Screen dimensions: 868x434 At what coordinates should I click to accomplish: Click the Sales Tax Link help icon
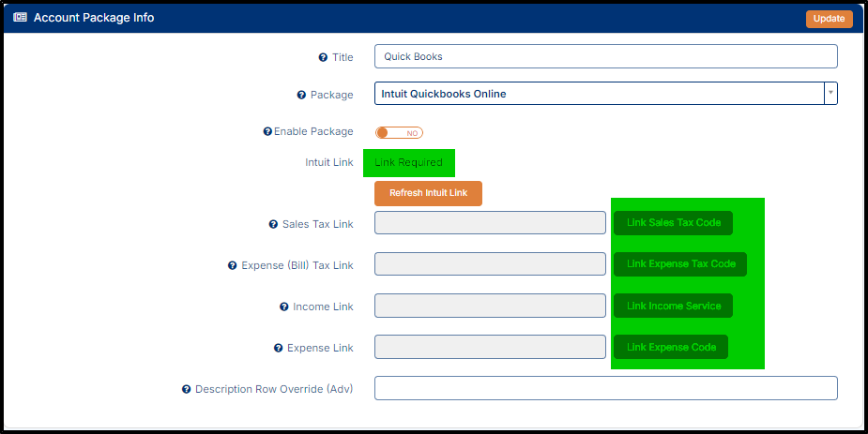(273, 224)
